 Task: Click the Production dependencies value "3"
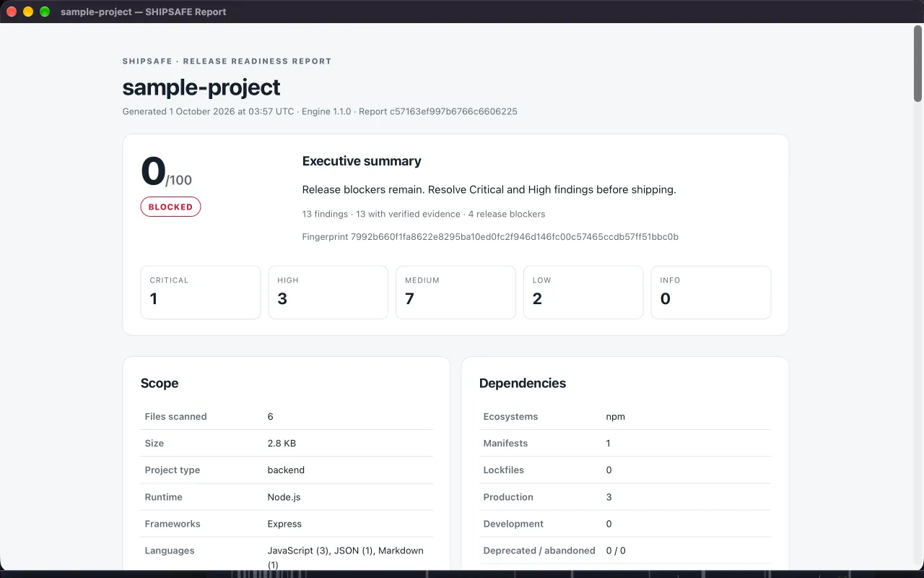coord(609,497)
